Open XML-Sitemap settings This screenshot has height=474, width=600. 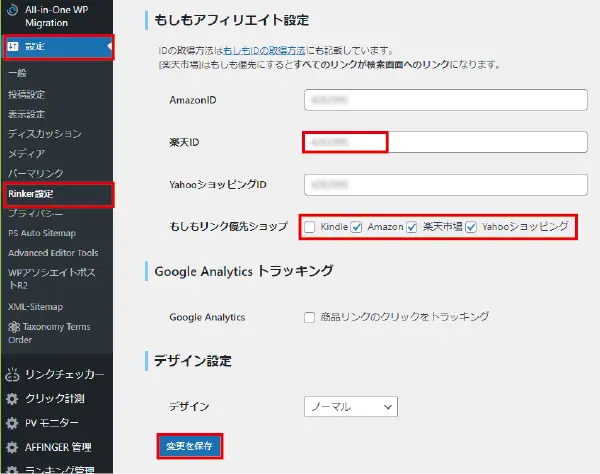[x=36, y=307]
